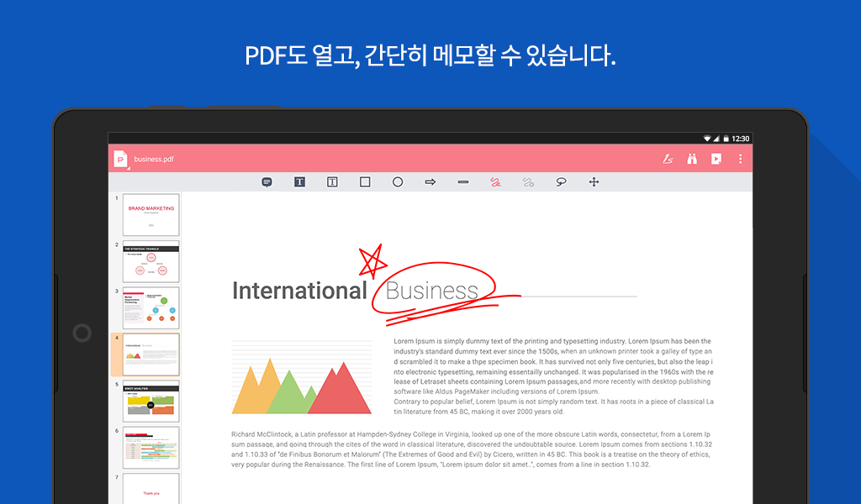The image size is (861, 504).
Task: Open page 1 Brand Marketing thumbnail
Action: pyautogui.click(x=151, y=214)
